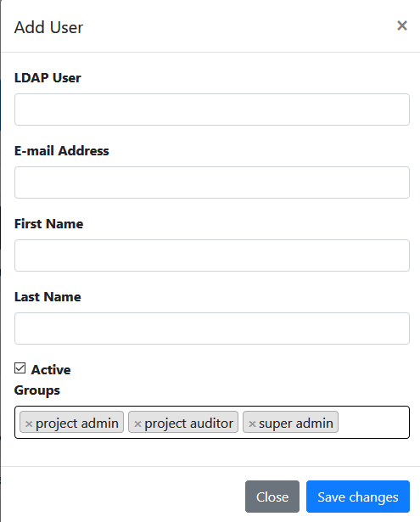
Task: Click the Groups label
Action: pyautogui.click(x=37, y=390)
